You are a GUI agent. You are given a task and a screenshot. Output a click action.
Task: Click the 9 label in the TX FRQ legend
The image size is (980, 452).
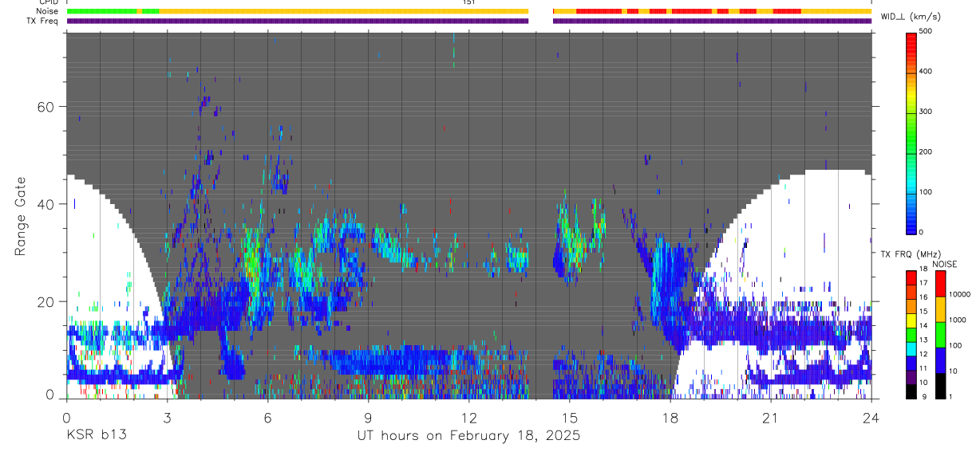tap(923, 397)
